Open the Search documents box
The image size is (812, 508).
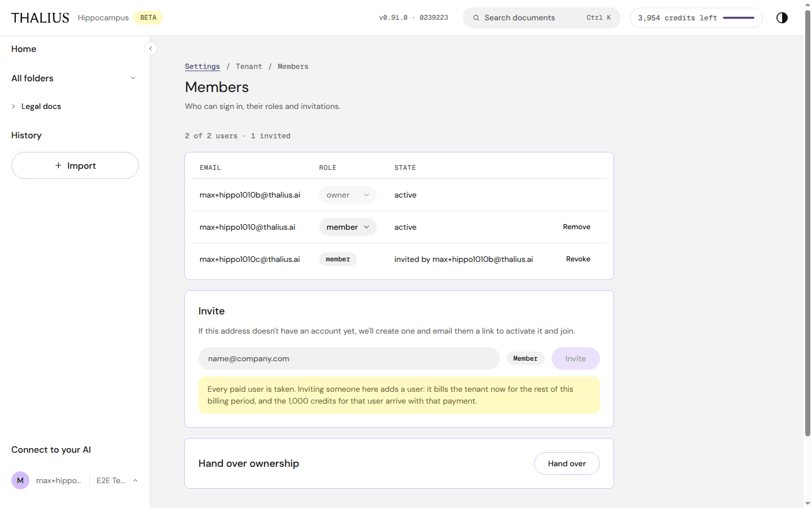541,18
